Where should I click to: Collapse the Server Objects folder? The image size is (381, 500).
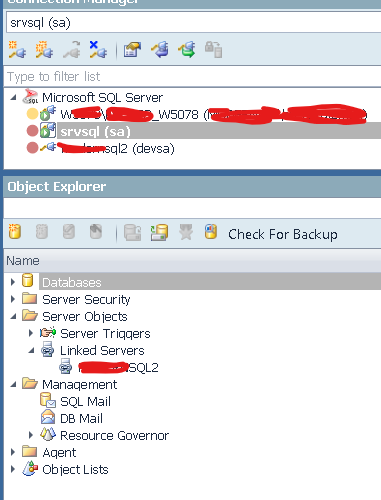(13, 316)
